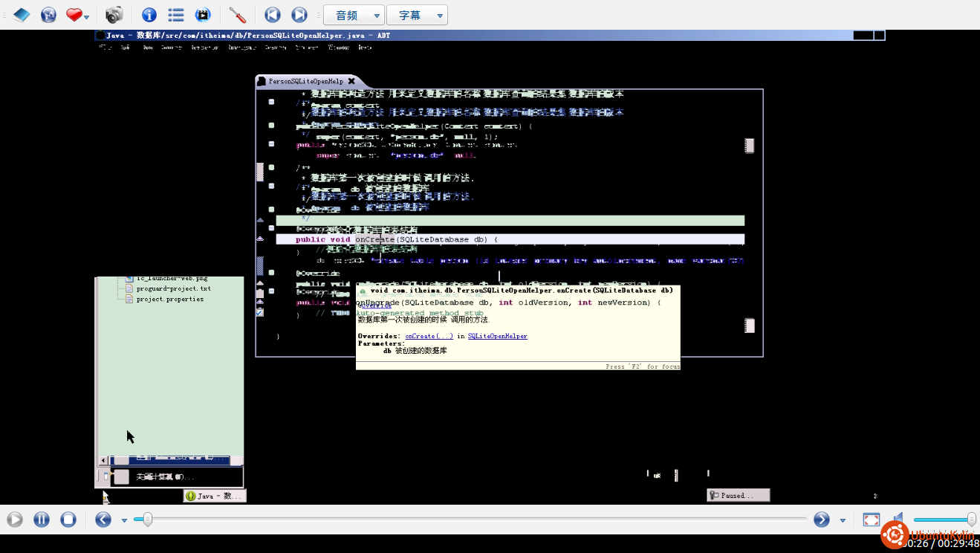The height and width of the screenshot is (553, 980).
Task: Mute audio with the speaker icon
Action: [x=899, y=520]
